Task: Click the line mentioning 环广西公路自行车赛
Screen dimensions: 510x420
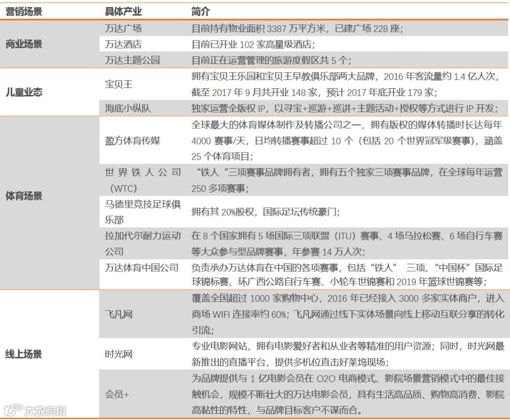Action: [339, 282]
